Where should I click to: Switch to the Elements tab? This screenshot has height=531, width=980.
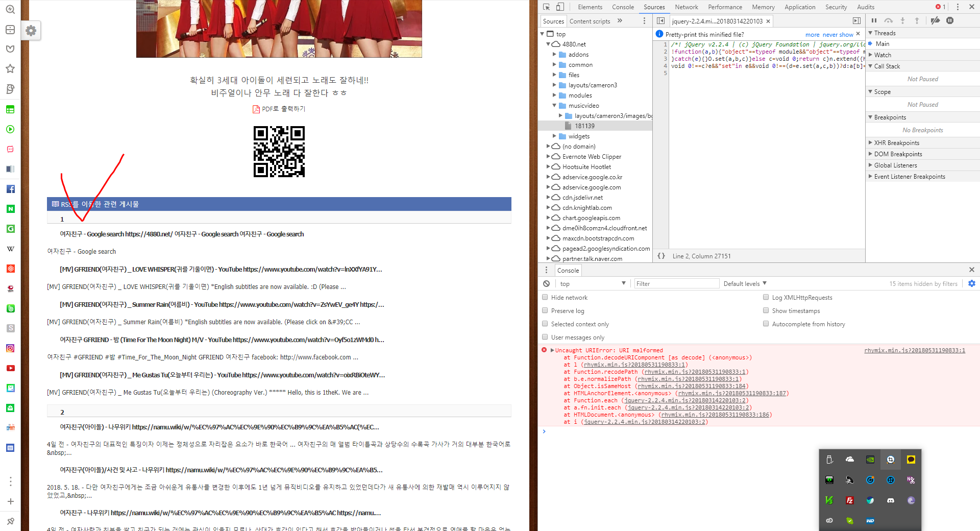tap(590, 7)
